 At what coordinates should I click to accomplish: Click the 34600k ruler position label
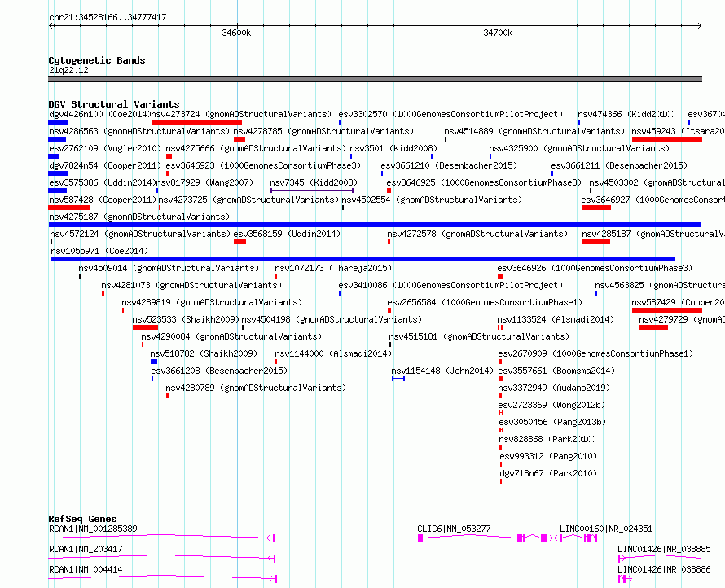(236, 33)
